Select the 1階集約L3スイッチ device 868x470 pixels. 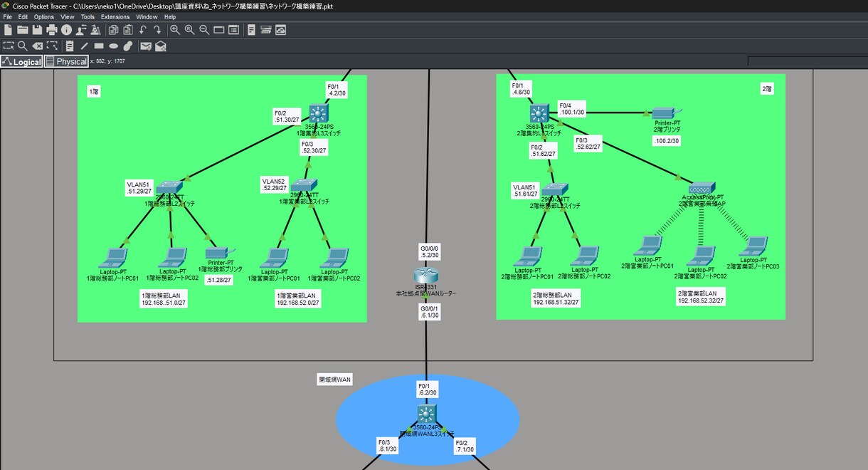click(319, 113)
